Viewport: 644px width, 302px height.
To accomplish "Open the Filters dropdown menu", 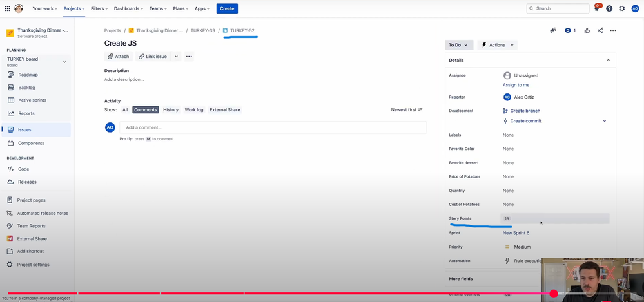I will [99, 8].
